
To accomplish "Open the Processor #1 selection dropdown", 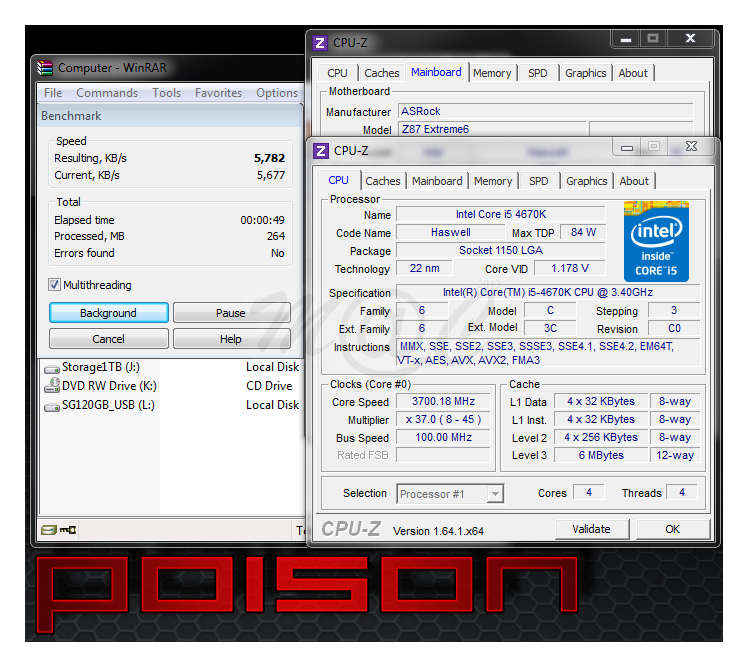I will coord(450,493).
